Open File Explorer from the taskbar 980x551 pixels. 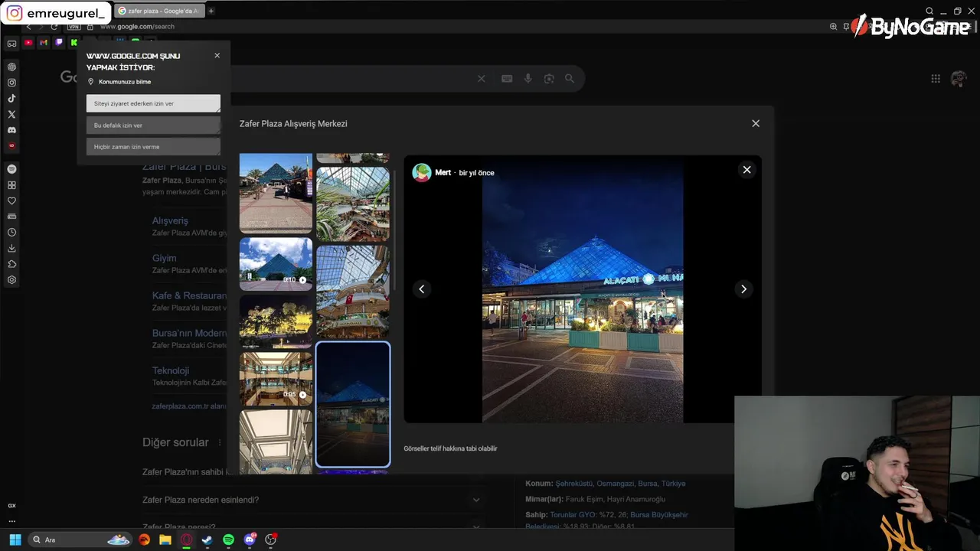[x=165, y=540]
